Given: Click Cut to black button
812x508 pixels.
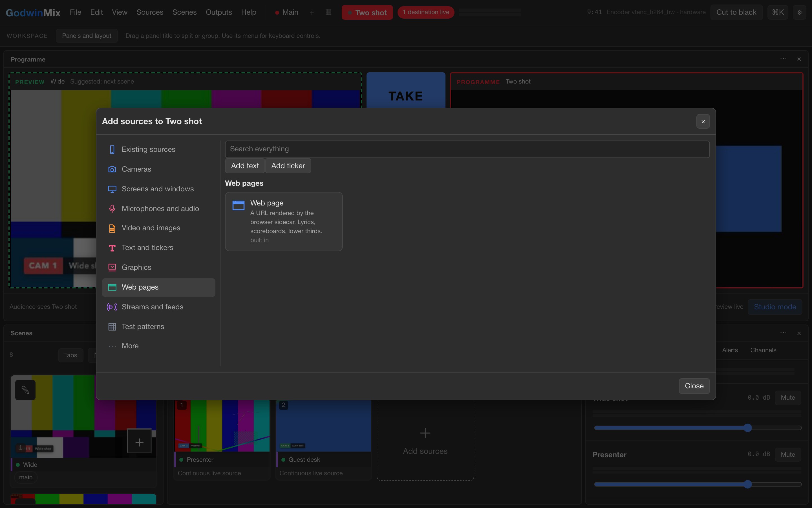Looking at the screenshot, I should pos(736,12).
